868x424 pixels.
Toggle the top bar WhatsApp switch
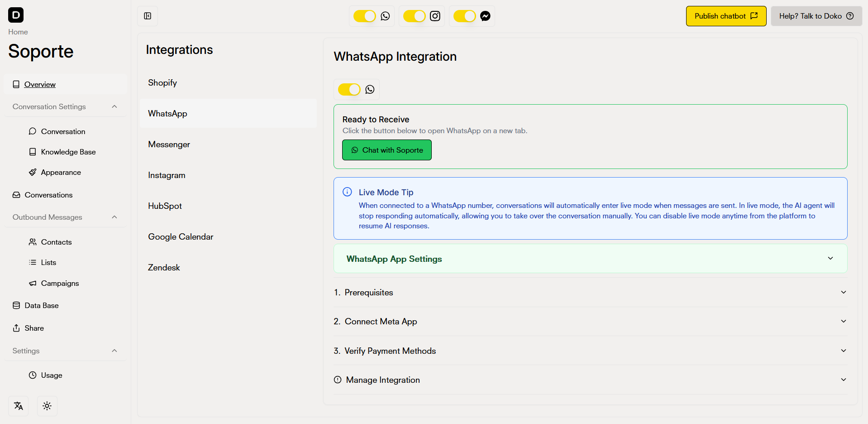(x=365, y=16)
